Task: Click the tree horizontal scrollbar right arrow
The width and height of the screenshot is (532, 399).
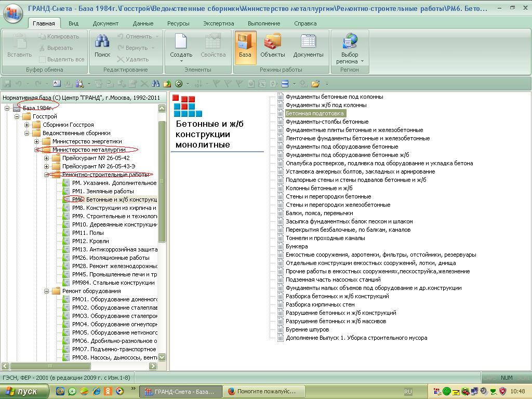Action: [x=153, y=366]
